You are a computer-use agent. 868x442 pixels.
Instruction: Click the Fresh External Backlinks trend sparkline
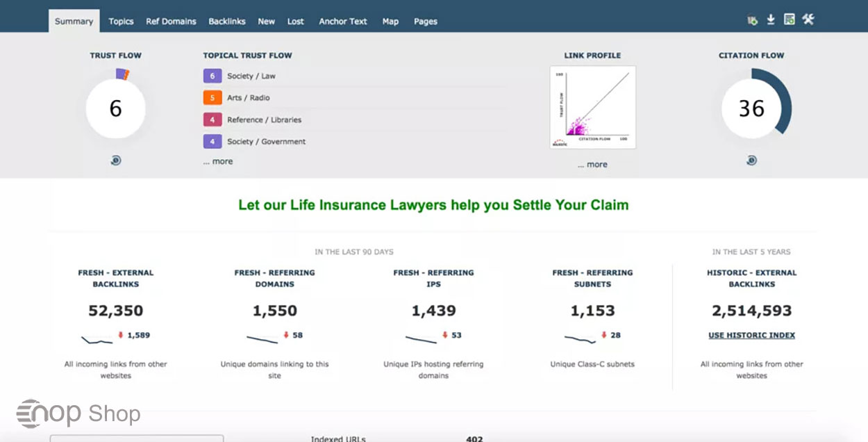coord(97,339)
